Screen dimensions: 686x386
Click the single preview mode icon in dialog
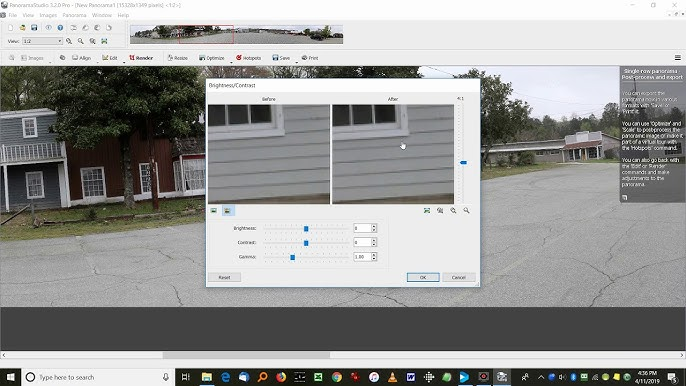[x=214, y=211]
